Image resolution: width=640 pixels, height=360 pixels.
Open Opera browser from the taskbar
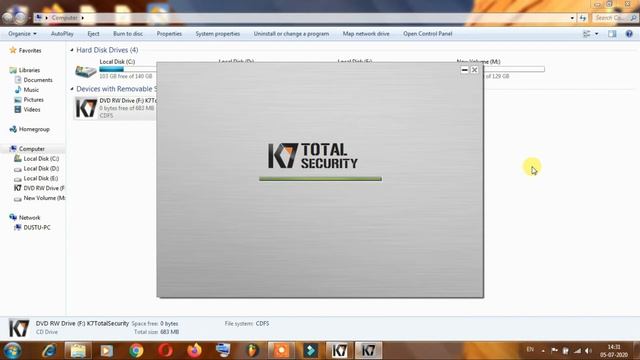coord(165,351)
